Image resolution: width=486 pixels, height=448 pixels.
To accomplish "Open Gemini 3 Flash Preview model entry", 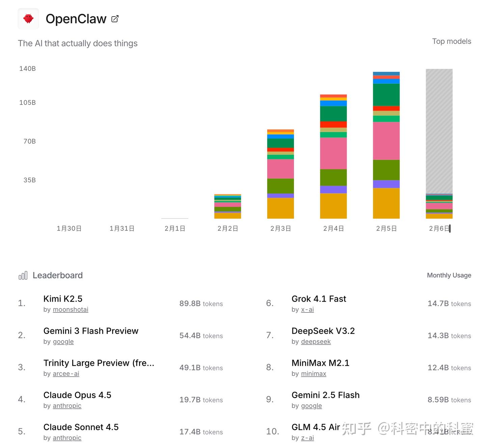I will pos(91,331).
